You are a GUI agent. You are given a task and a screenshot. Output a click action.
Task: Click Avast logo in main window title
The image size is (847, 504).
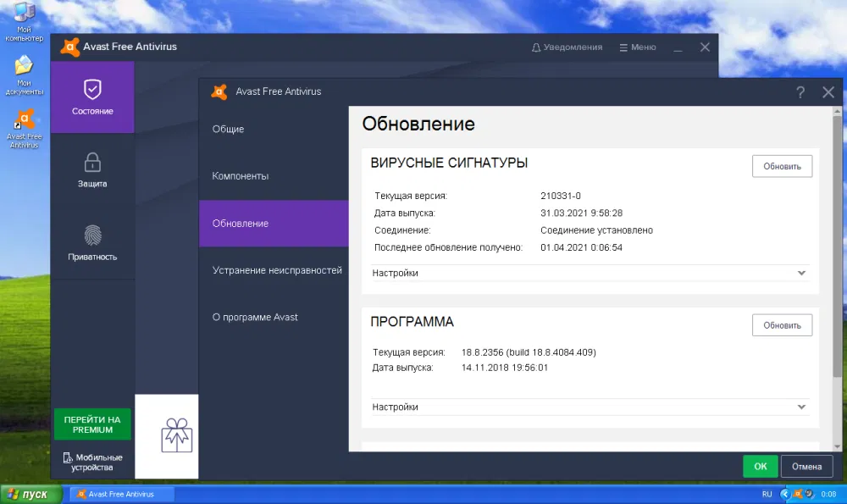[x=69, y=47]
